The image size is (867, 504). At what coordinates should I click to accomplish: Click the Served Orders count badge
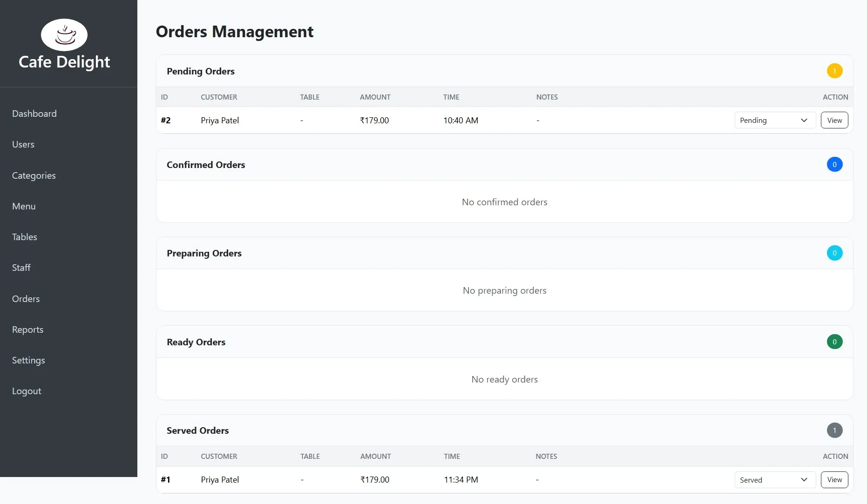click(834, 430)
